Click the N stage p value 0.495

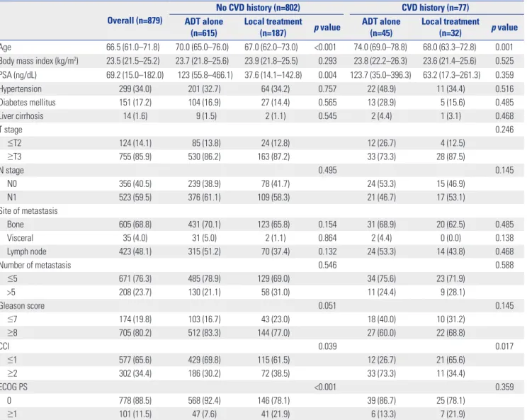tap(327, 171)
